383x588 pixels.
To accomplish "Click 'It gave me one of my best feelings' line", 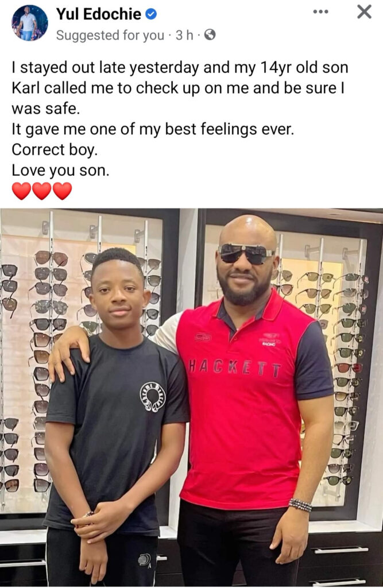I will [x=153, y=129].
